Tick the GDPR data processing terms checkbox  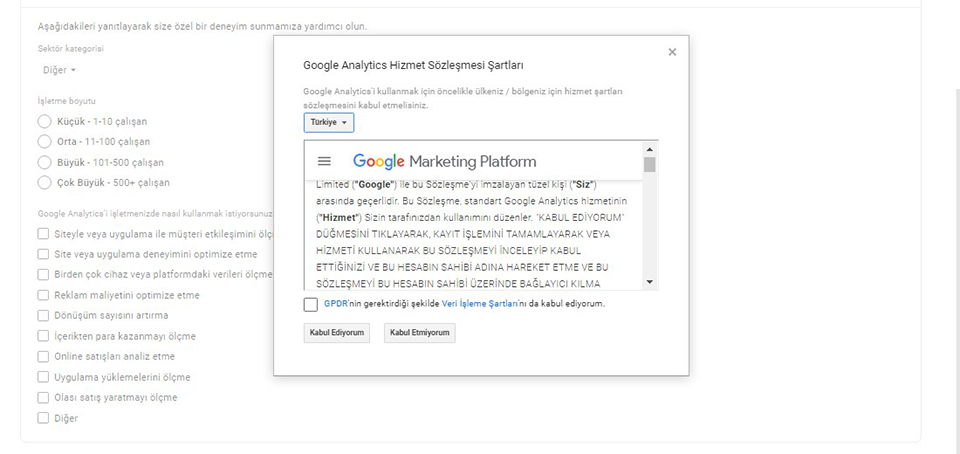tap(311, 304)
